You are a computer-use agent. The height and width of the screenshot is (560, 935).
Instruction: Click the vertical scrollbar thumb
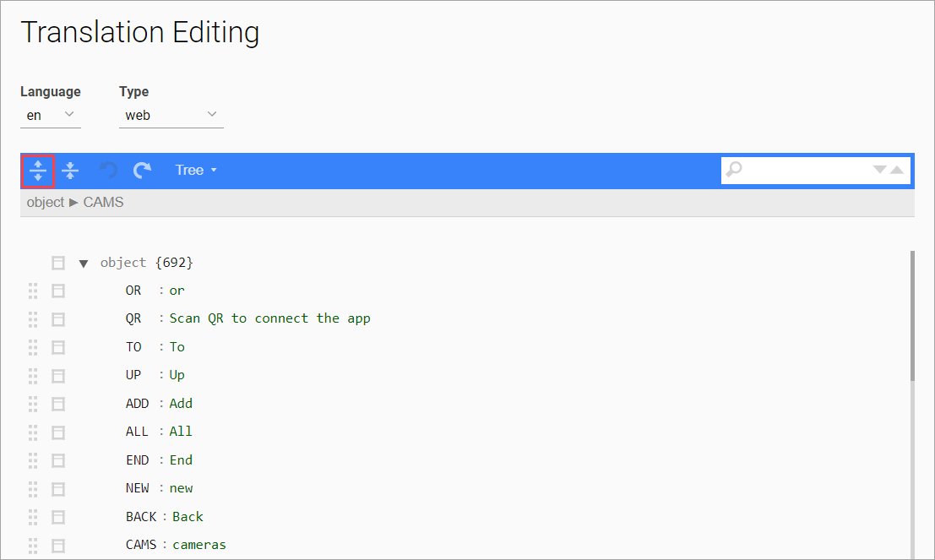[x=912, y=315]
